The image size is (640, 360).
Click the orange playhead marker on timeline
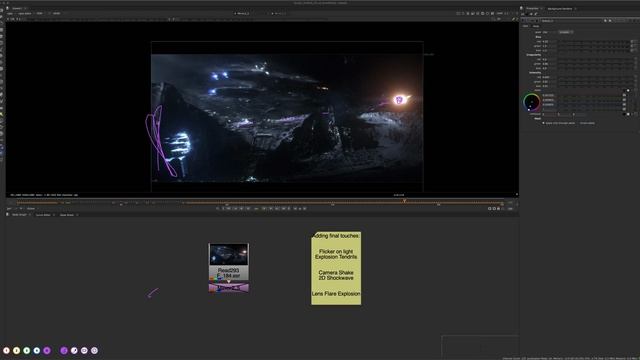tap(404, 200)
